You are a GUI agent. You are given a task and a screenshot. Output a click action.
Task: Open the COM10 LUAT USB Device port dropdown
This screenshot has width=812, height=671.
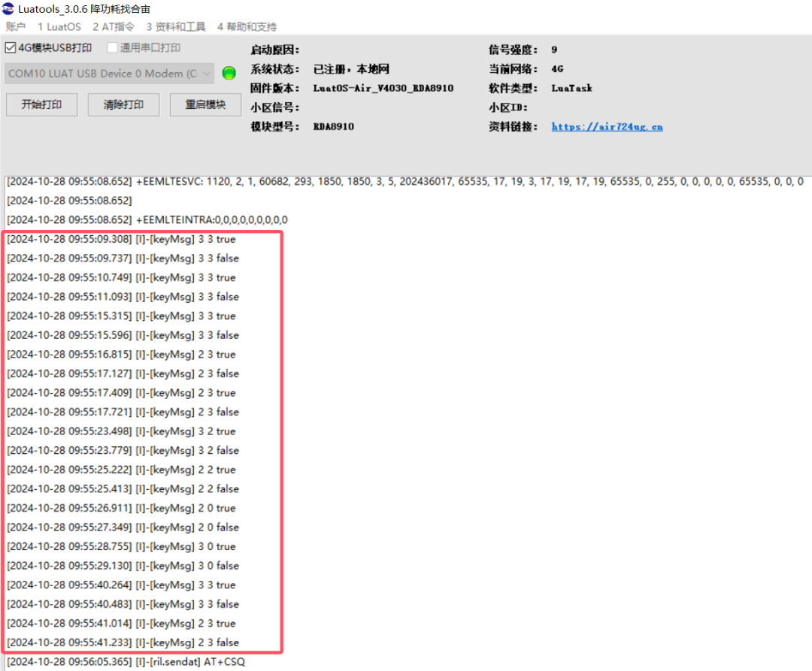(x=109, y=74)
